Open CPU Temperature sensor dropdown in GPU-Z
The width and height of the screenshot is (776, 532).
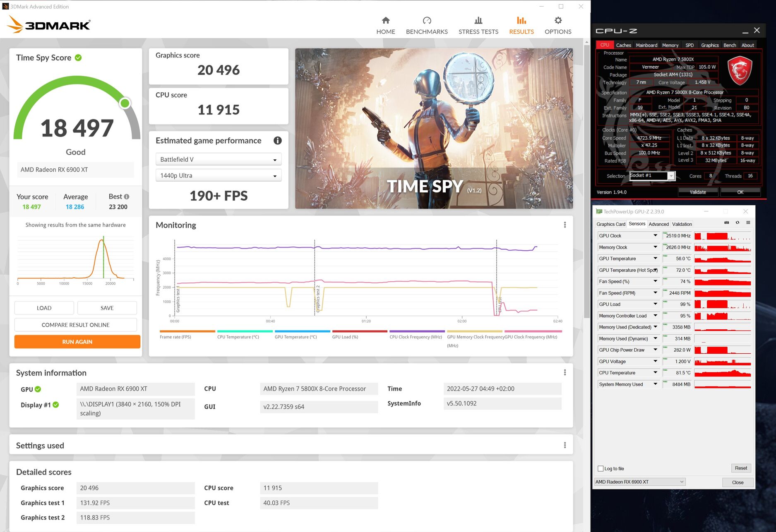pos(655,373)
